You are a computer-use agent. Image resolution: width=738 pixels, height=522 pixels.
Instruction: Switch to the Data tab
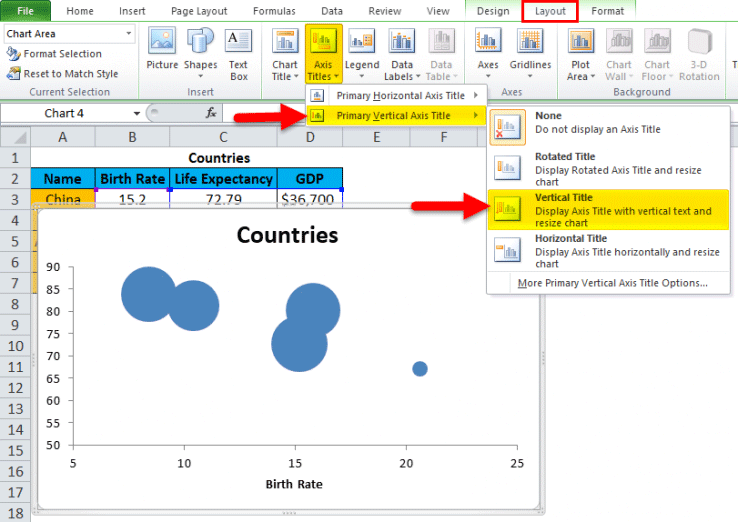pos(331,11)
